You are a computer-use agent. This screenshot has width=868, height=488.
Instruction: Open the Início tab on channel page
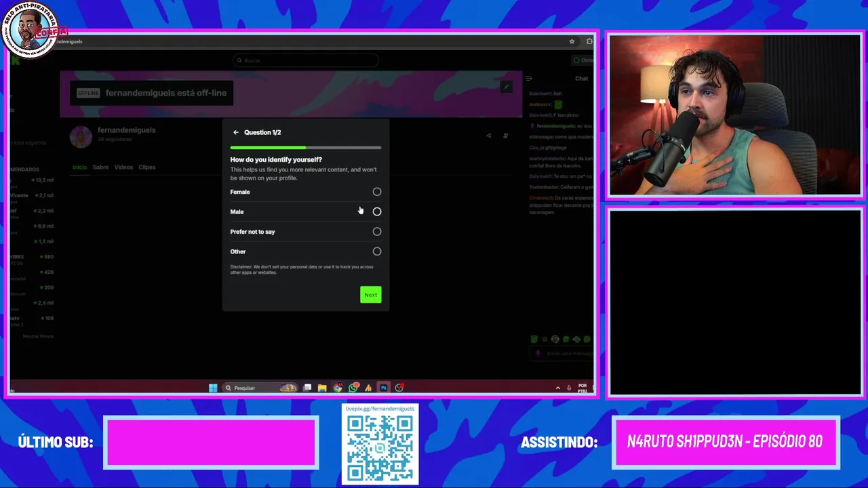[79, 167]
